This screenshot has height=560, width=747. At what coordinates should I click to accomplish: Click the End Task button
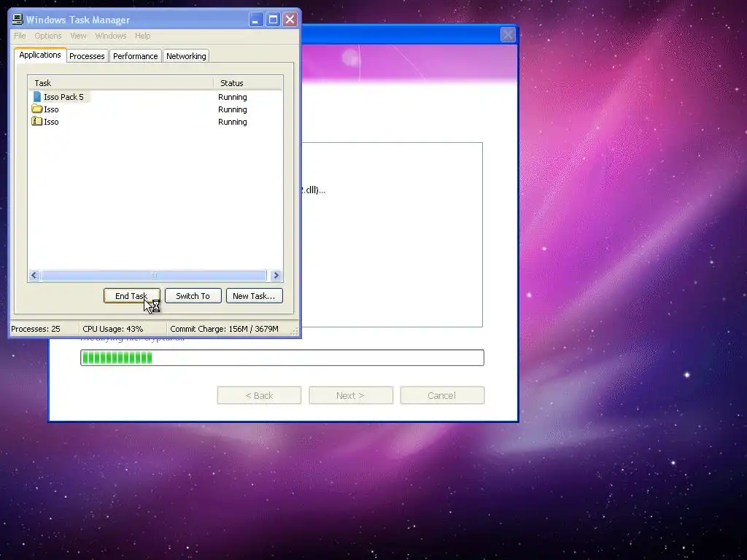click(132, 296)
